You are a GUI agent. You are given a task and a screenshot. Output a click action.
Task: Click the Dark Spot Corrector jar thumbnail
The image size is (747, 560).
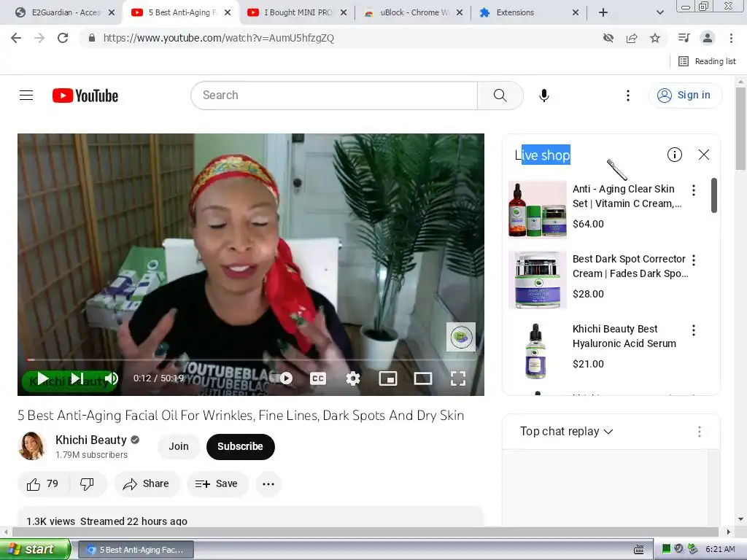tap(538, 279)
